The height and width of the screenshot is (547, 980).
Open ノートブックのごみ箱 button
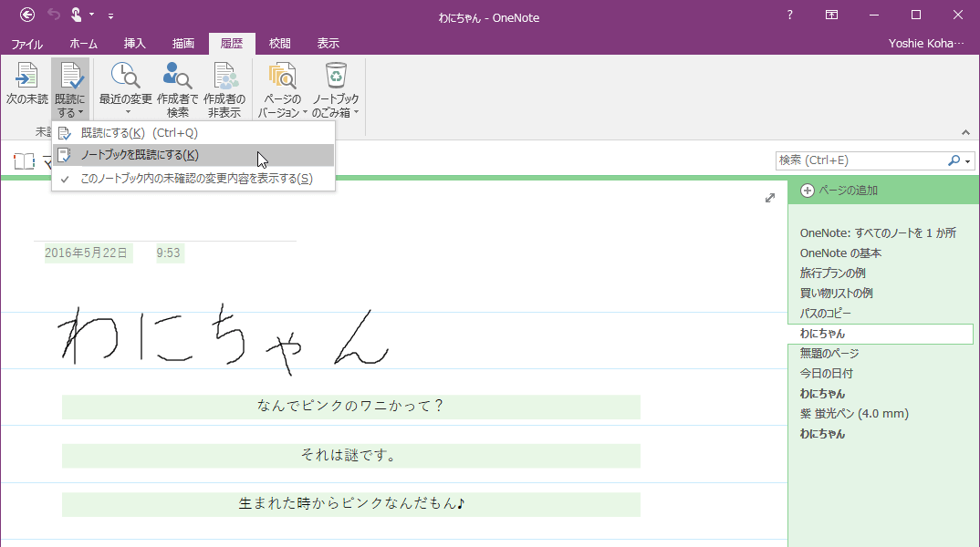click(336, 90)
